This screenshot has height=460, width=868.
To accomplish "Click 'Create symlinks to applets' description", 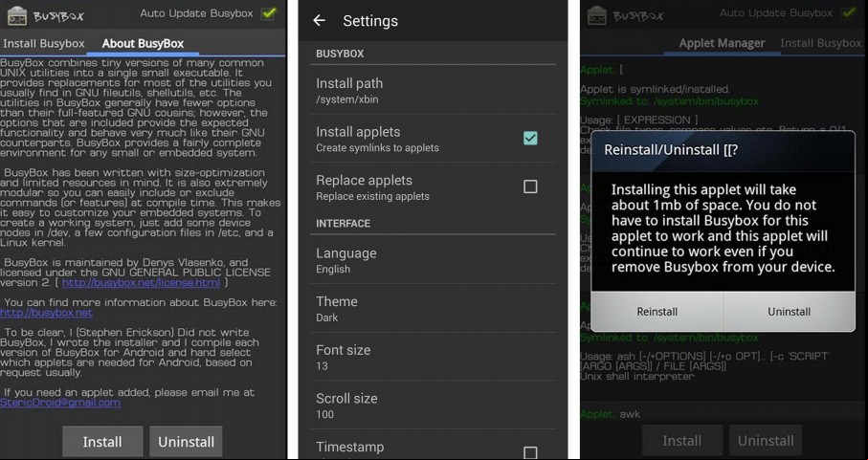I will pyautogui.click(x=377, y=147).
